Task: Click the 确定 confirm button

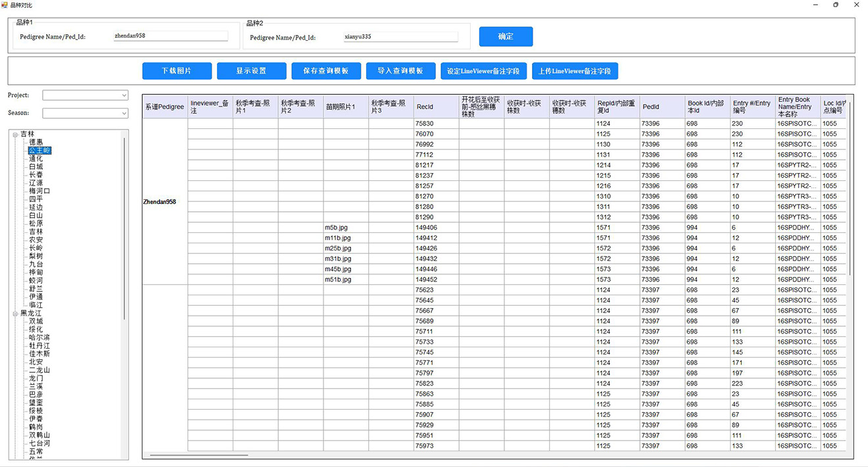Action: [506, 37]
